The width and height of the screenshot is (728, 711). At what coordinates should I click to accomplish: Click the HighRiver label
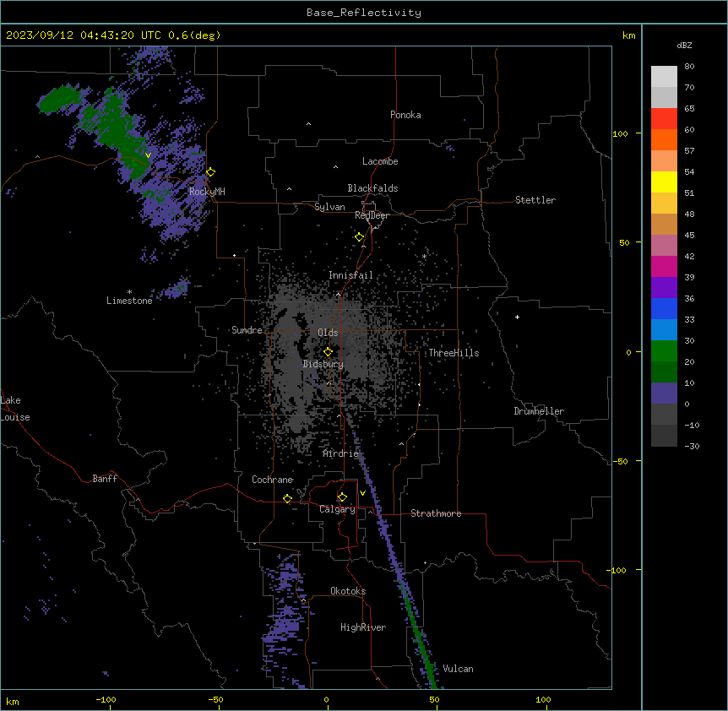[363, 627]
